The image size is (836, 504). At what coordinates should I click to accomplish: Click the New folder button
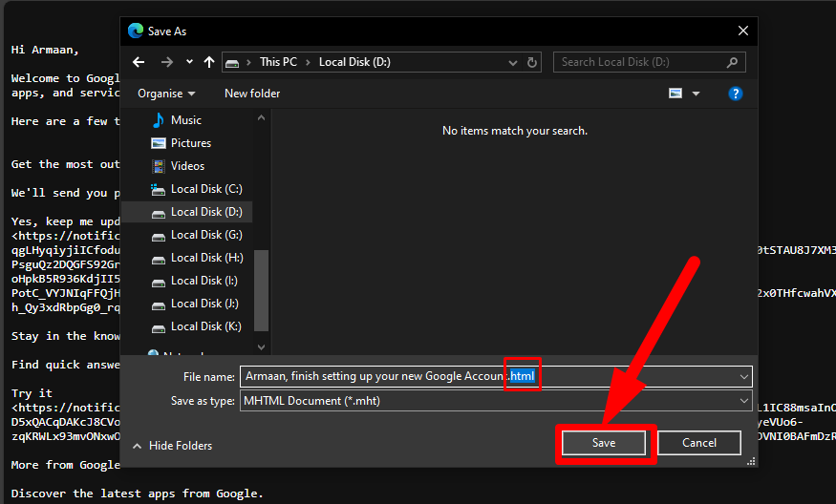click(252, 94)
